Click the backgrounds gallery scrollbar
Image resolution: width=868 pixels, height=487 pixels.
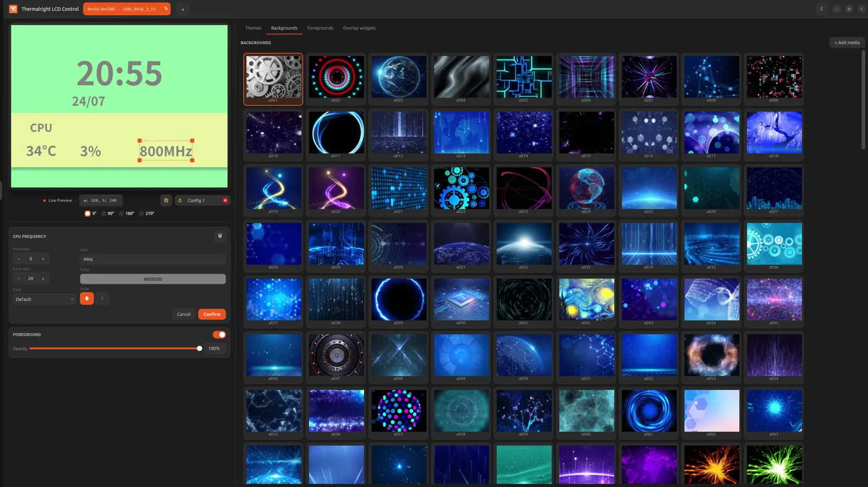pos(863,100)
